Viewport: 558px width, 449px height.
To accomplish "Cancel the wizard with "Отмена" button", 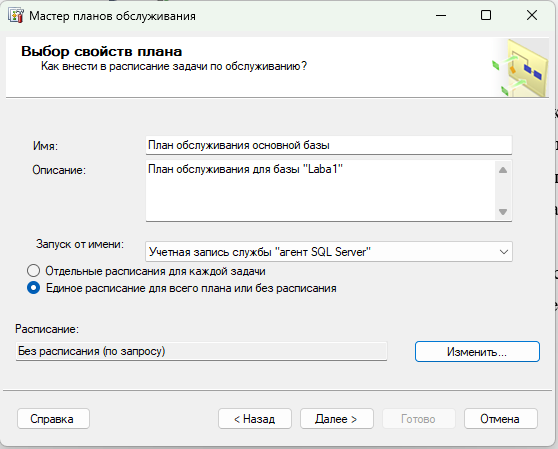I will pyautogui.click(x=500, y=419).
